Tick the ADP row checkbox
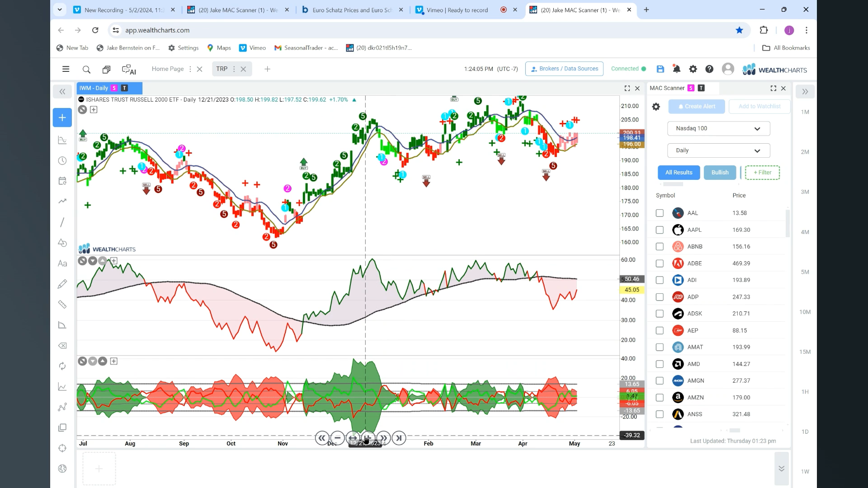The width and height of the screenshot is (868, 488). pos(660,297)
